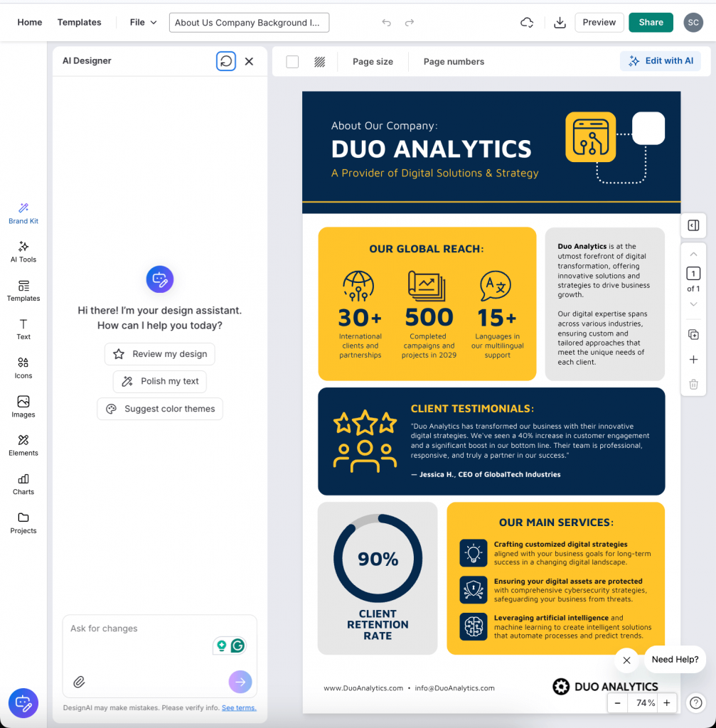Open the File menu dropdown

(142, 22)
